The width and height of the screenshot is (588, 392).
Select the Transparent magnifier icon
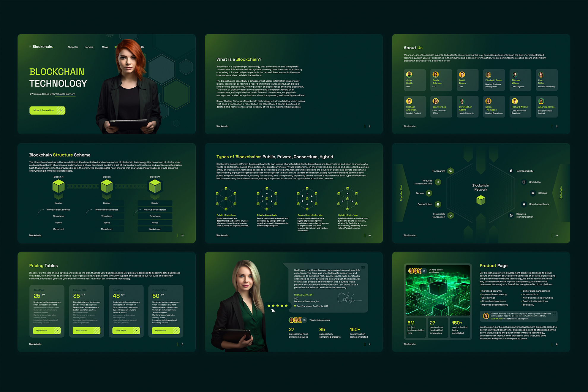tap(451, 171)
